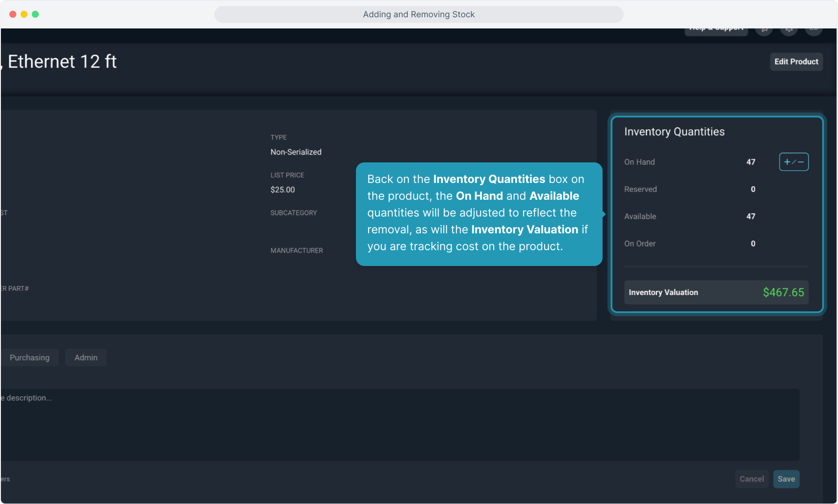This screenshot has height=504, width=838.
Task: Click into the description text field
Action: tap(397, 425)
